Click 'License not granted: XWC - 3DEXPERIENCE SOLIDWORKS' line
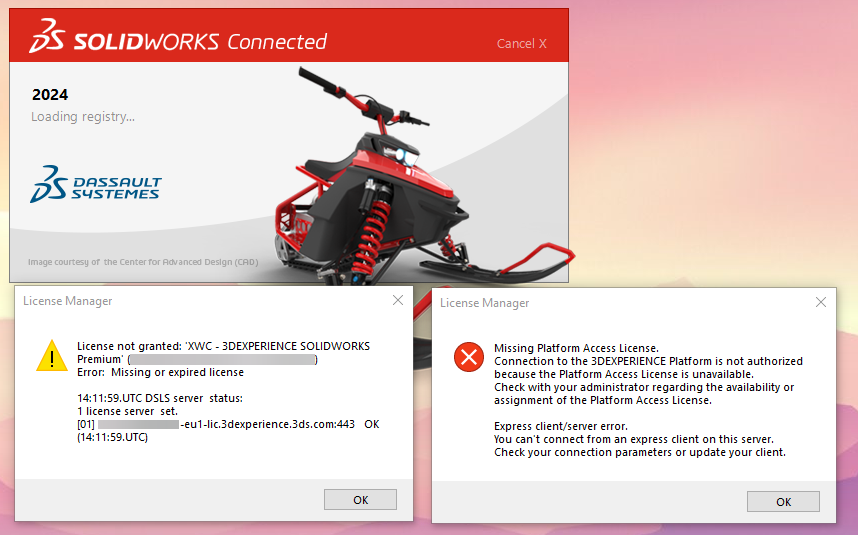Screen dimensions: 858x535 (223, 346)
